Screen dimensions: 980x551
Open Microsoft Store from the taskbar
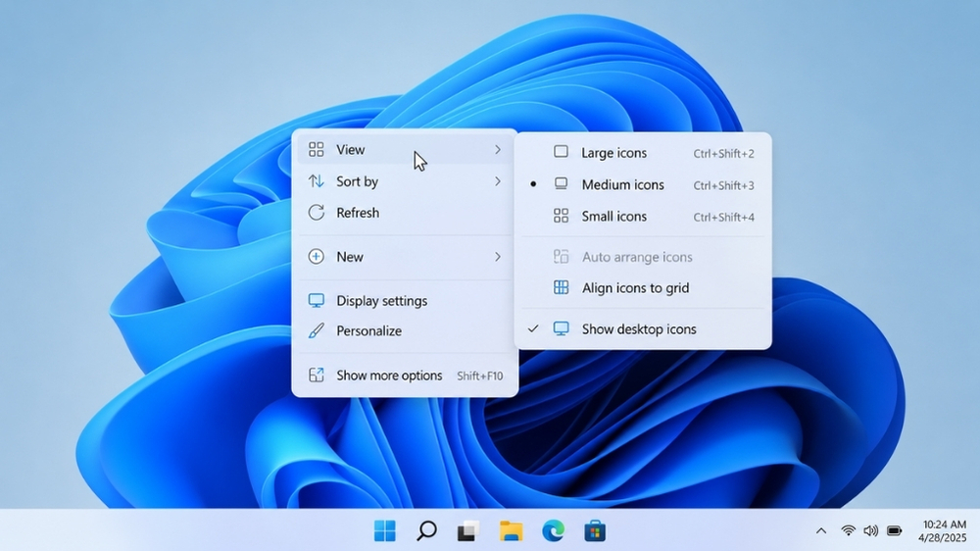point(595,531)
